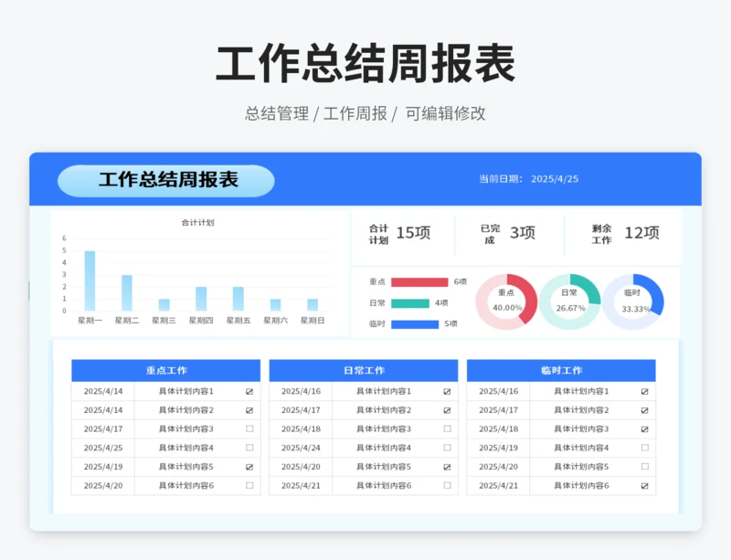Viewport: 731px width, 560px height.
Task: Toggle 日常工作 具体计划内容2 checkbox
Action: coord(447,410)
